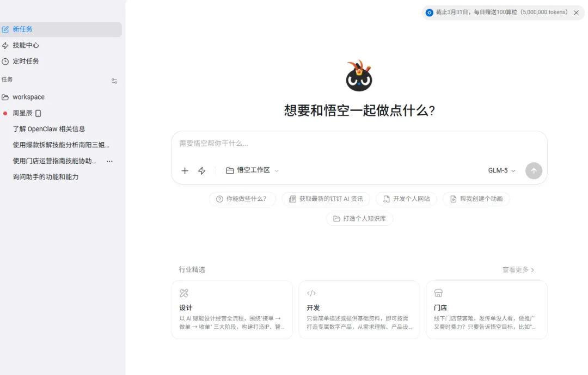Click the lightning icon beside 技能中心
588x375 pixels.
5,45
